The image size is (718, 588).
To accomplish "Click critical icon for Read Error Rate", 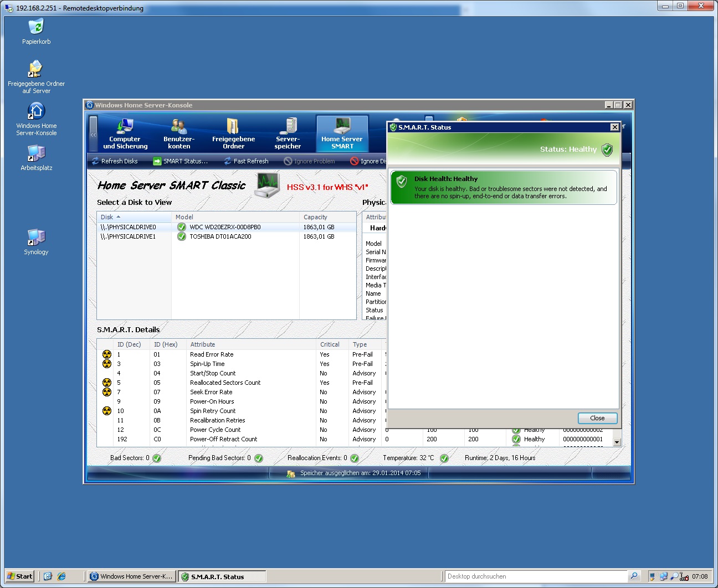I will pyautogui.click(x=107, y=354).
